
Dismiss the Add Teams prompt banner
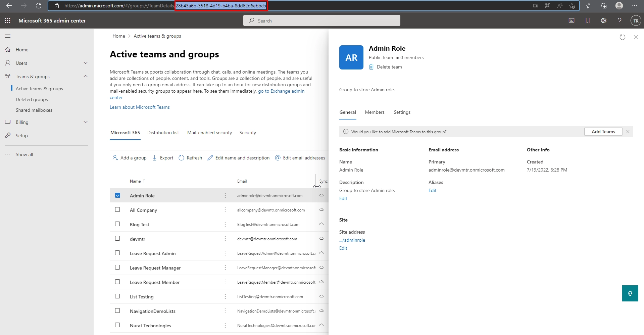[x=628, y=132]
